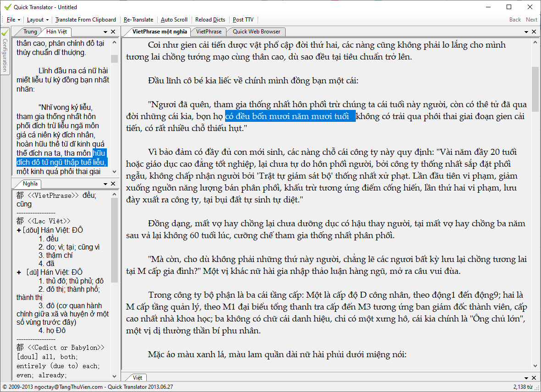The width and height of the screenshot is (541, 392).
Task: Toggle Auto Scroll in the toolbar
Action: (x=174, y=20)
